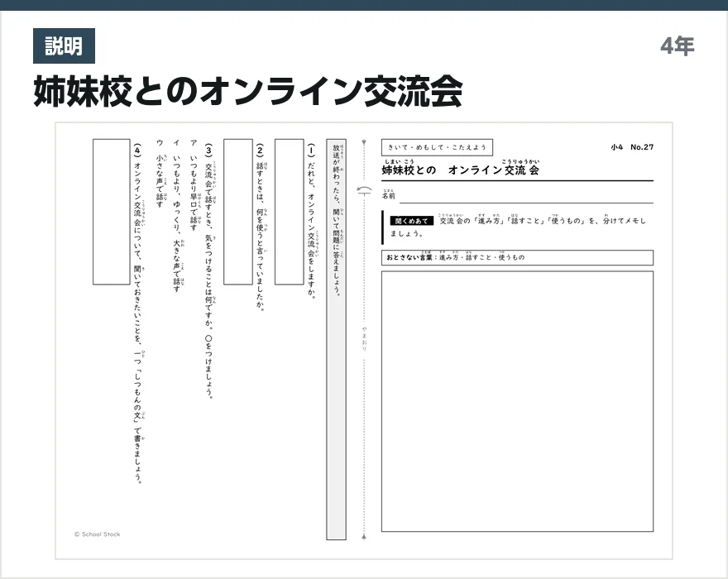Screen dimensions: 728x579
Task: Click the © School Stock copyright text
Action: coord(97,534)
